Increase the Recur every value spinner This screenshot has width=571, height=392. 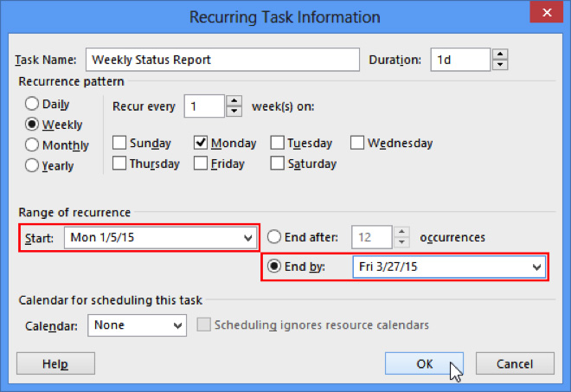pyautogui.click(x=234, y=101)
